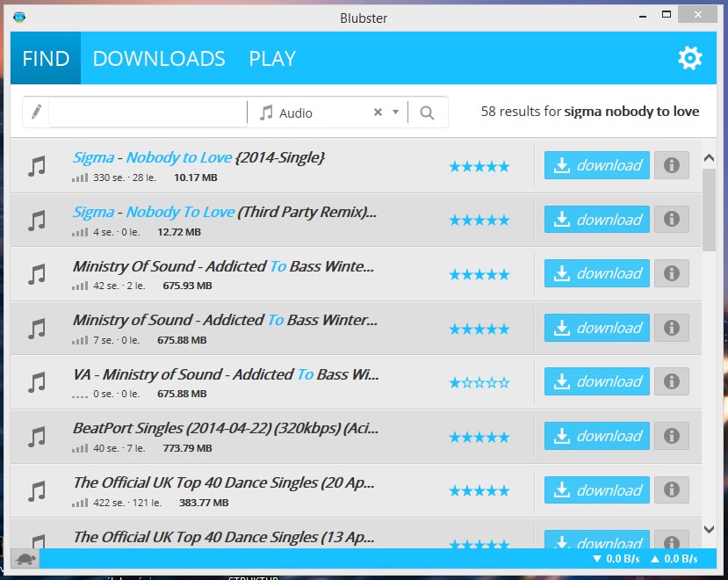Click the scrollbar up arrow
The height and width of the screenshot is (580, 728).
coord(709,158)
